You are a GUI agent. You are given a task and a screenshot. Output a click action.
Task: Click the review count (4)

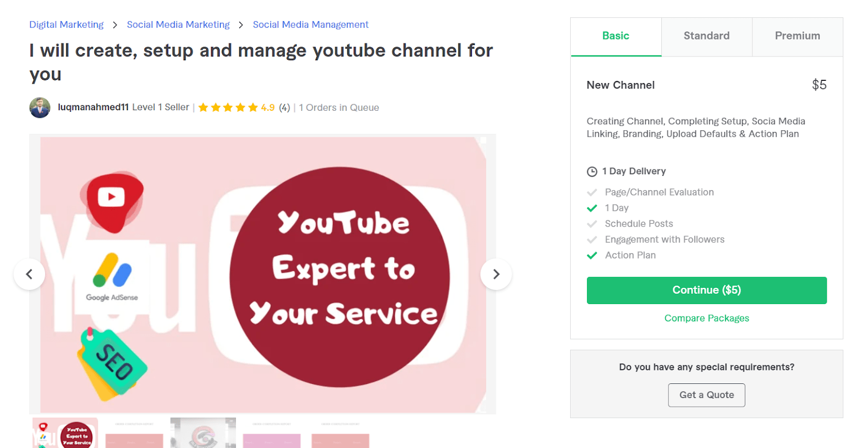tap(284, 108)
